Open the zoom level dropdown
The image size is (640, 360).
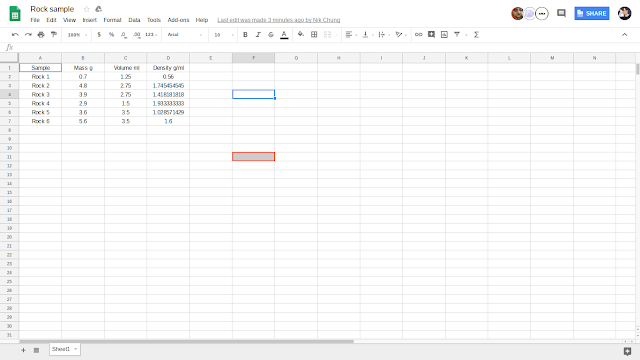[77, 35]
